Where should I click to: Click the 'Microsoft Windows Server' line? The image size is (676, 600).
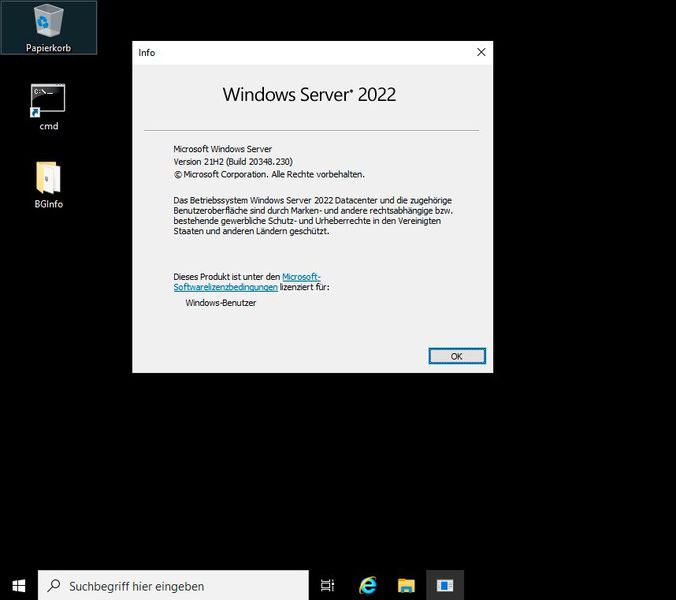pos(222,149)
